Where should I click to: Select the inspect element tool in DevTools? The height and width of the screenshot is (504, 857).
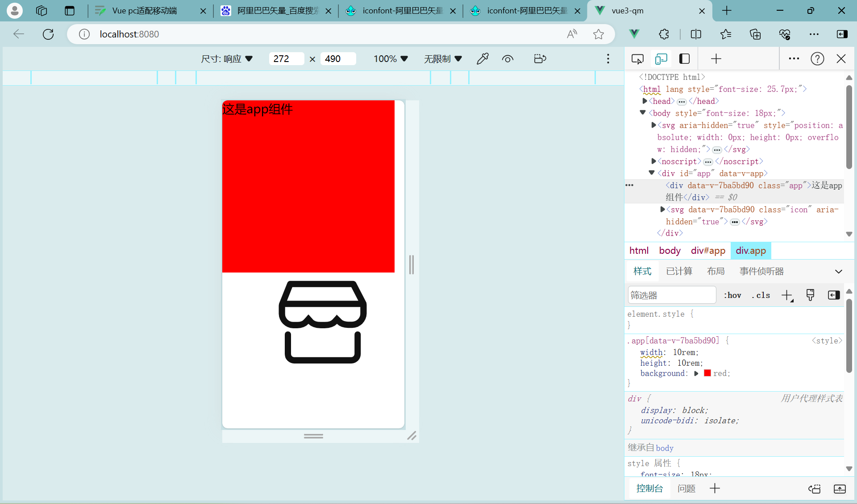pyautogui.click(x=637, y=58)
